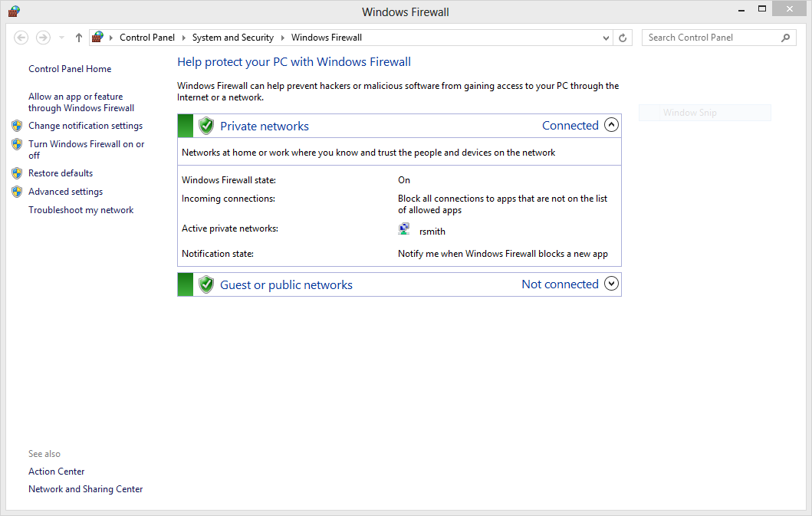The image size is (812, 516).
Task: Click the Forward navigation arrow
Action: pyautogui.click(x=43, y=38)
